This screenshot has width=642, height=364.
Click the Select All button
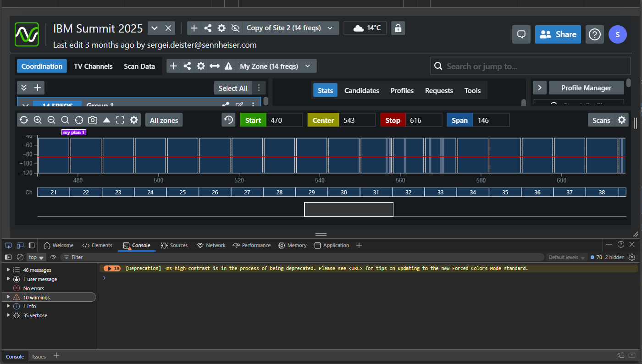pos(233,88)
